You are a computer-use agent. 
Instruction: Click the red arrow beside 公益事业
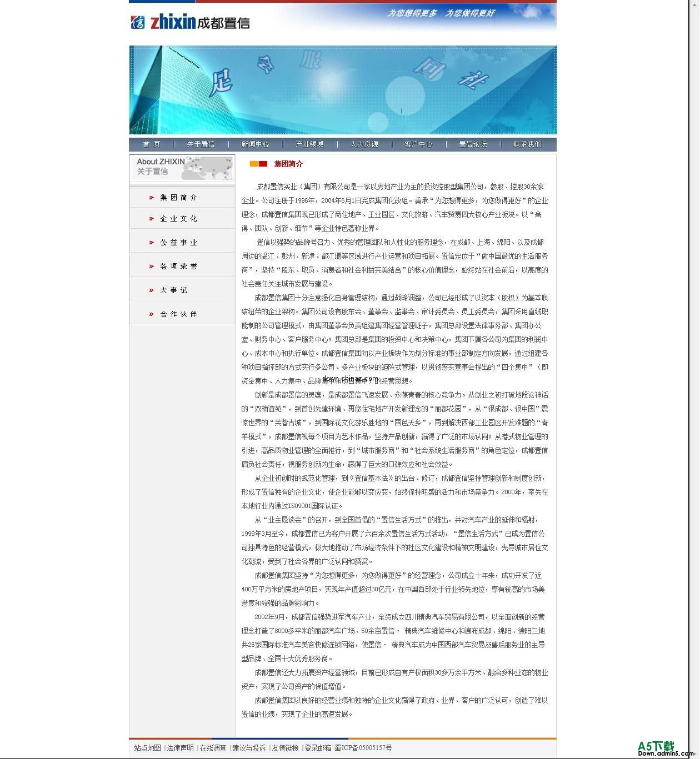click(151, 243)
